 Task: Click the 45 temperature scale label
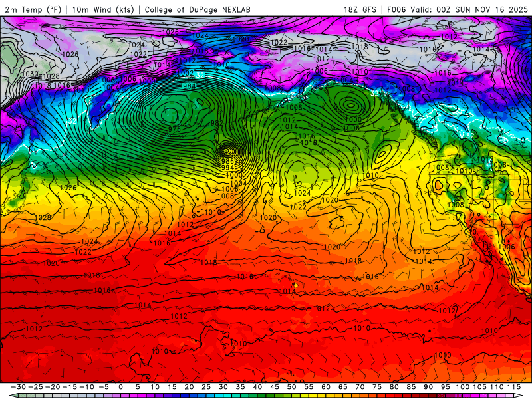(x=275, y=387)
